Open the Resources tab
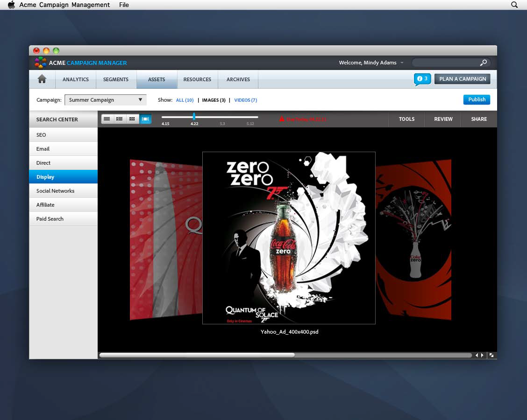The width and height of the screenshot is (527, 420). [x=197, y=80]
